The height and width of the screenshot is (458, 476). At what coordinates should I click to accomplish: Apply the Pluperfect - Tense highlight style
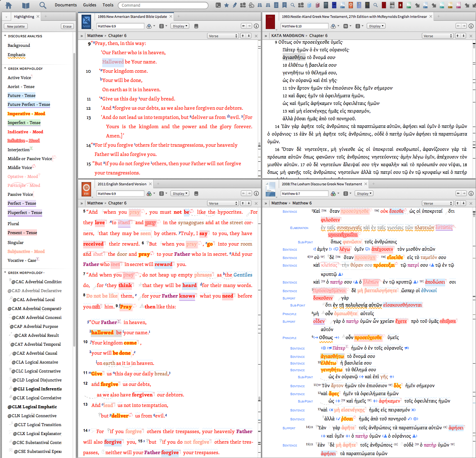(25, 213)
